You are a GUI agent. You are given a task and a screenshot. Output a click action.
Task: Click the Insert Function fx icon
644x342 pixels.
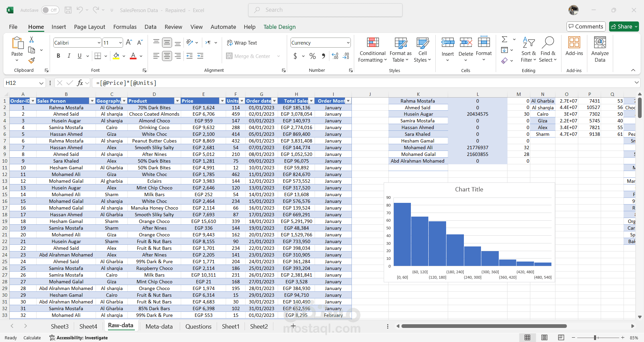[x=80, y=83]
